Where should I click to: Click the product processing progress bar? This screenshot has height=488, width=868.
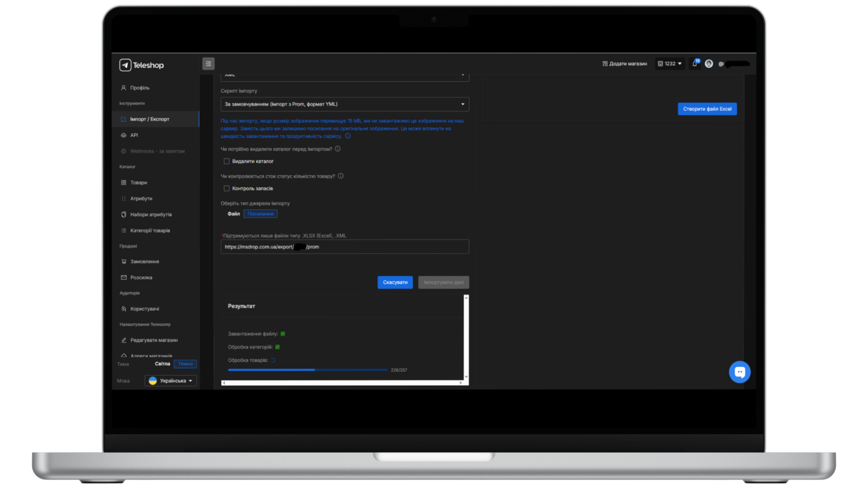(307, 370)
